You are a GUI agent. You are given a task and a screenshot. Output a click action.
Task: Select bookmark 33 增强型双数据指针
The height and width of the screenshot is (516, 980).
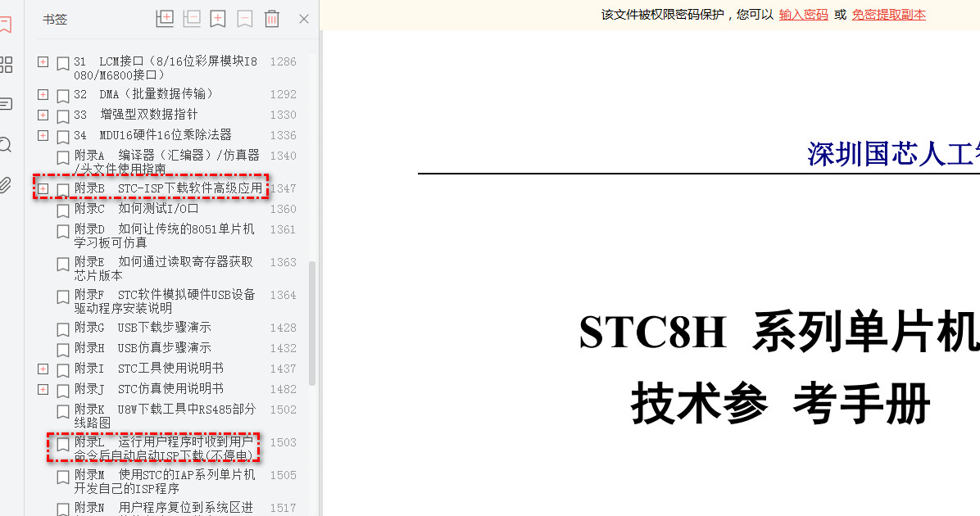pos(136,115)
